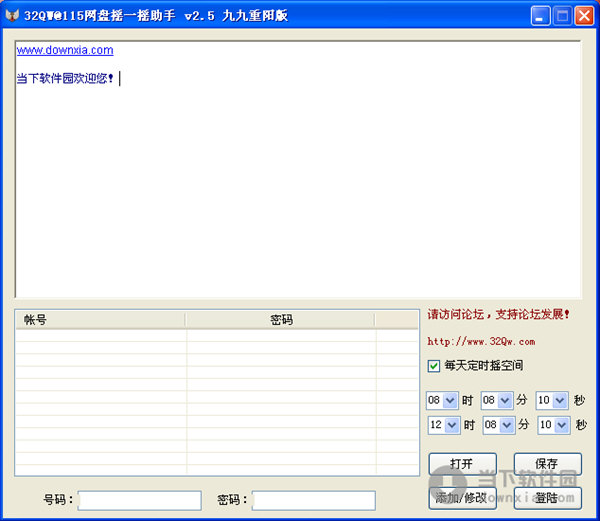600x521 pixels.
Task: Expand the second-row hour dropdown showing 12
Action: pos(452,425)
